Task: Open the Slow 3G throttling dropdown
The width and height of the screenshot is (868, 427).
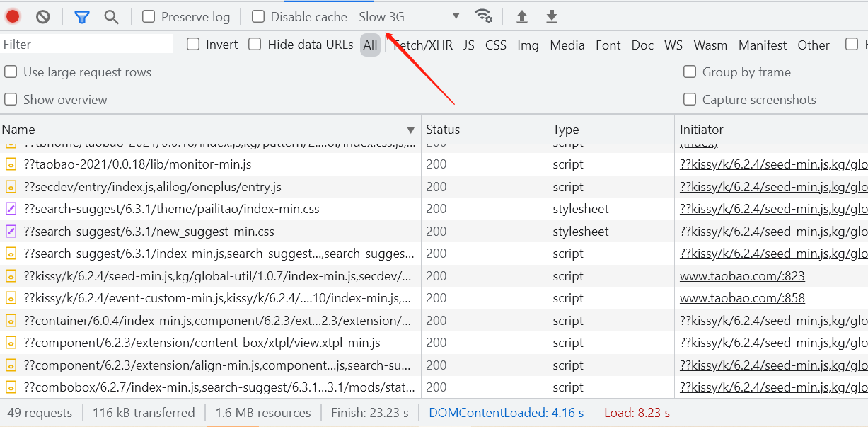Action: [410, 16]
